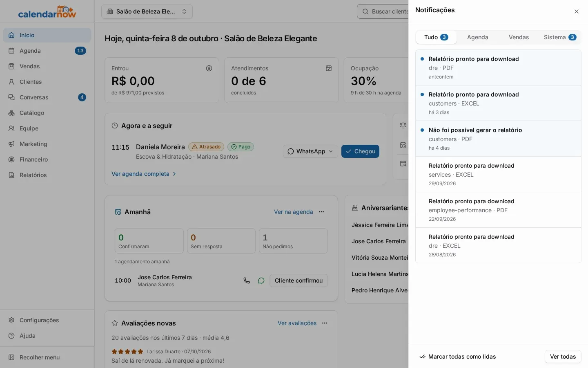The height and width of the screenshot is (368, 588).
Task: Open Avaliações novas more options menu
Action: 325,323
